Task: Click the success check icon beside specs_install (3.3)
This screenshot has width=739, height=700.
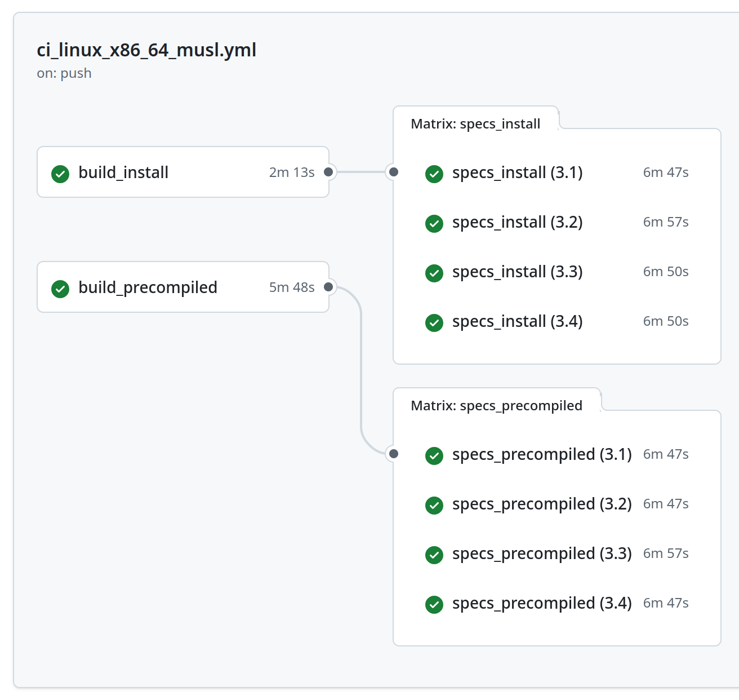Action: pyautogui.click(x=434, y=273)
